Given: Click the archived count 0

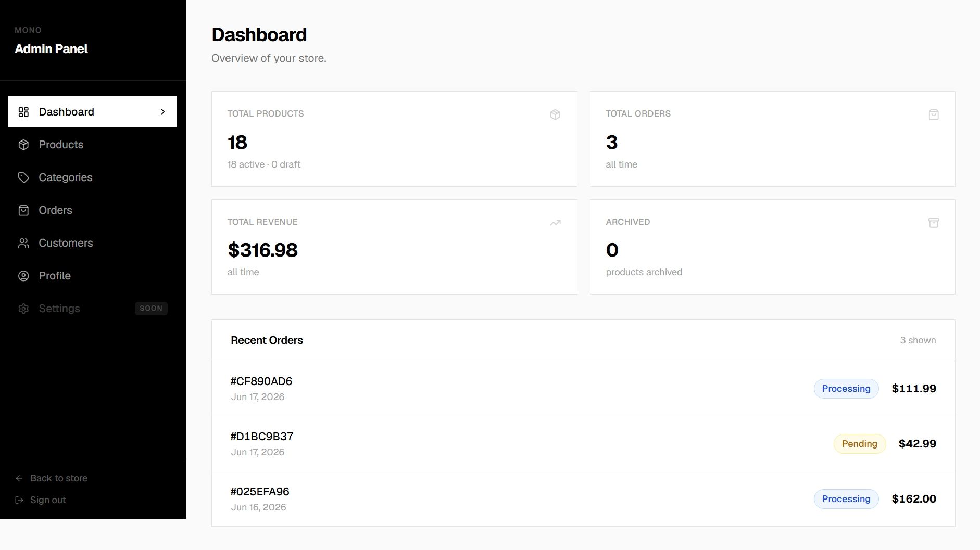Looking at the screenshot, I should 612,250.
